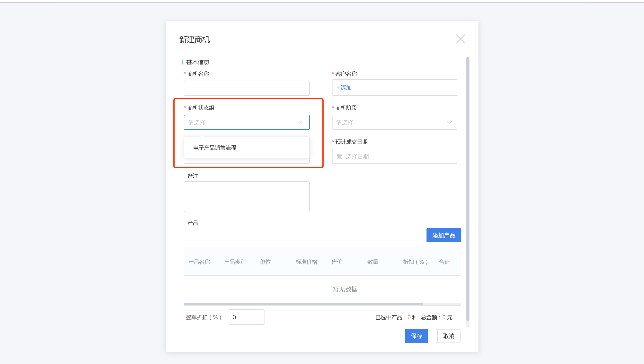Screen dimensions: 644x364
Task: Click the 备注 text area
Action: point(247,197)
